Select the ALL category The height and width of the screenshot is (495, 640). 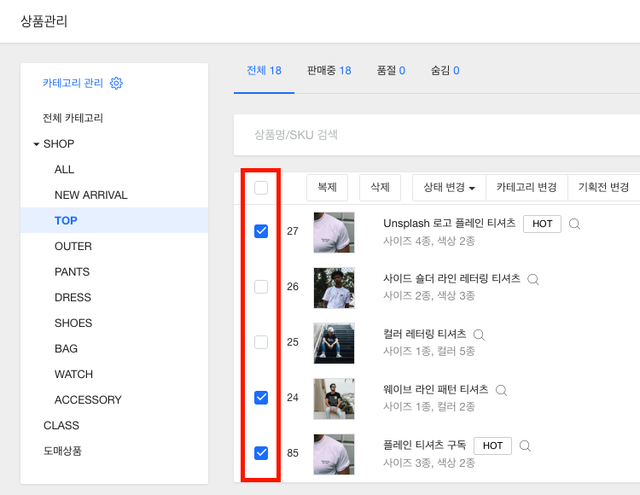(x=64, y=169)
